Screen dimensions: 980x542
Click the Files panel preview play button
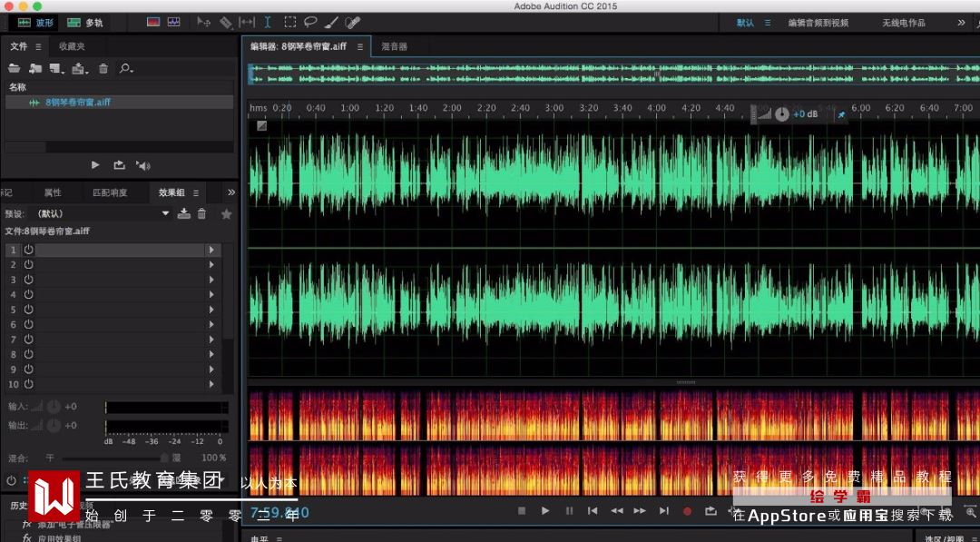pyautogui.click(x=95, y=165)
